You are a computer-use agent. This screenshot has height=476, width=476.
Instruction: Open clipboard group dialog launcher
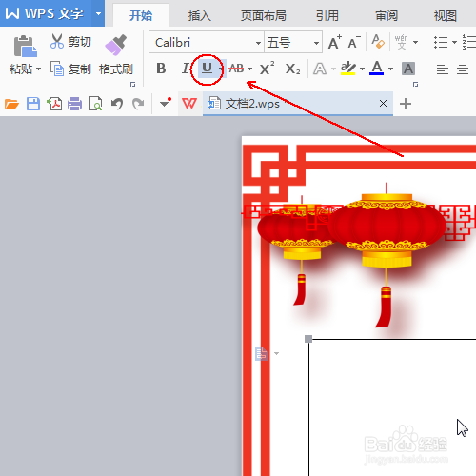132,84
